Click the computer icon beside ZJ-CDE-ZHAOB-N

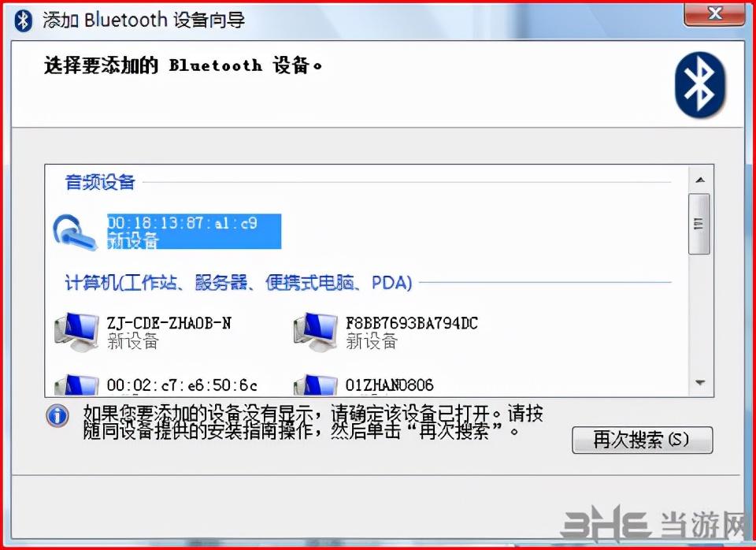(x=76, y=332)
